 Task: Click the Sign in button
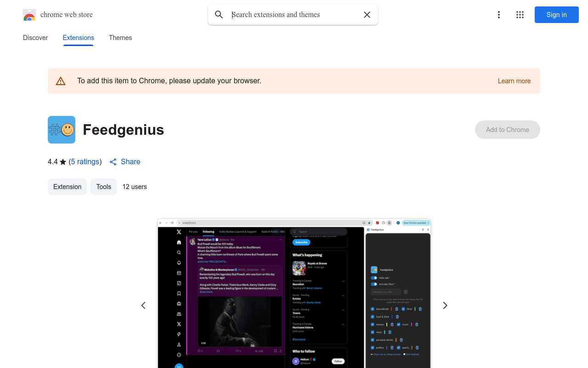pos(557,15)
